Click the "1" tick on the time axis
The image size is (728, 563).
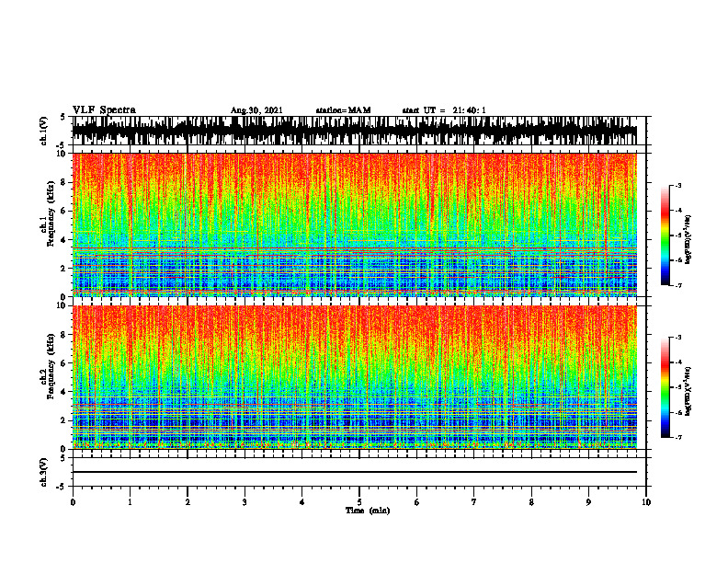[130, 502]
